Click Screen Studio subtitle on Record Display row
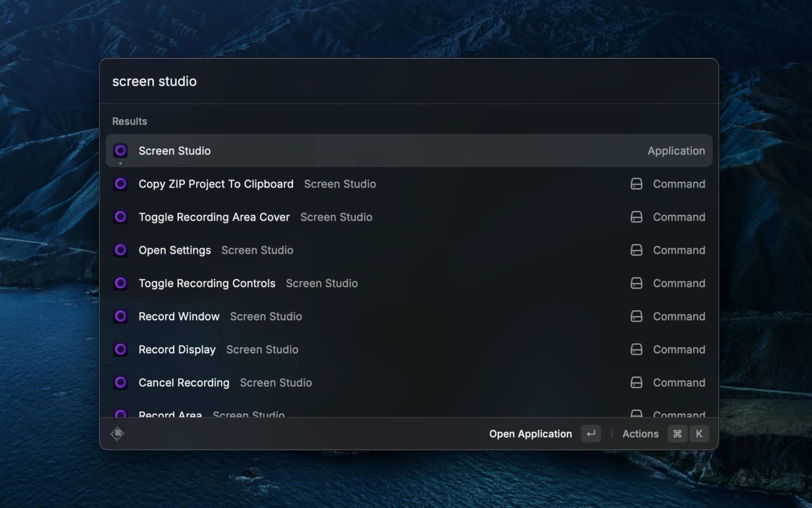Screen dimensions: 812x508 click(262, 350)
